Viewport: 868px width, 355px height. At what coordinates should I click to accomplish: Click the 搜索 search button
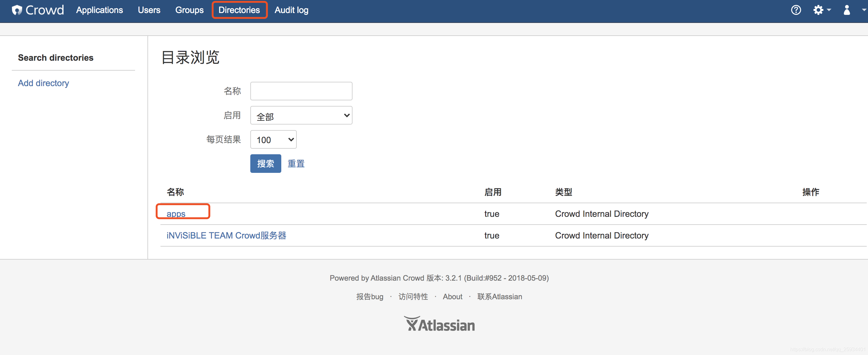[265, 164]
